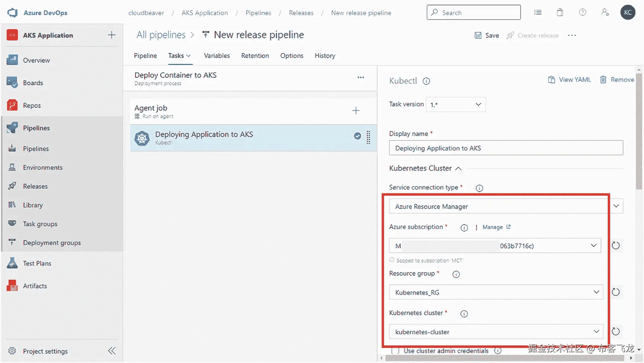Viewport: 644px width, 363px height.
Task: Click the View YAML button
Action: (569, 80)
